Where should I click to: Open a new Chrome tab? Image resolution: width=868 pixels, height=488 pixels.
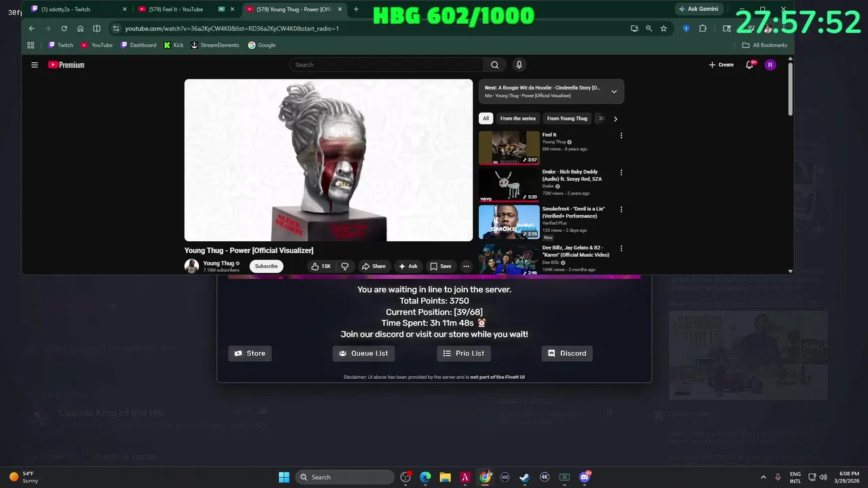click(356, 9)
